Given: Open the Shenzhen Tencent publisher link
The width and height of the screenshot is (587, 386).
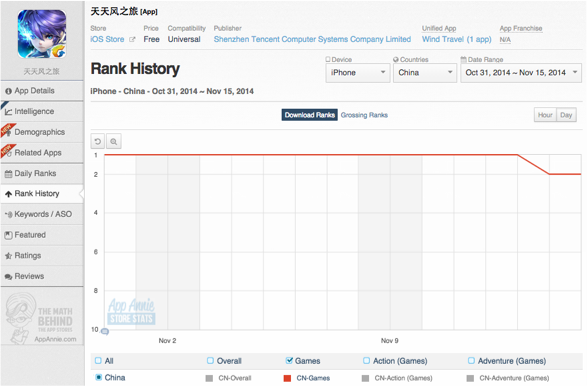Looking at the screenshot, I should click(312, 39).
